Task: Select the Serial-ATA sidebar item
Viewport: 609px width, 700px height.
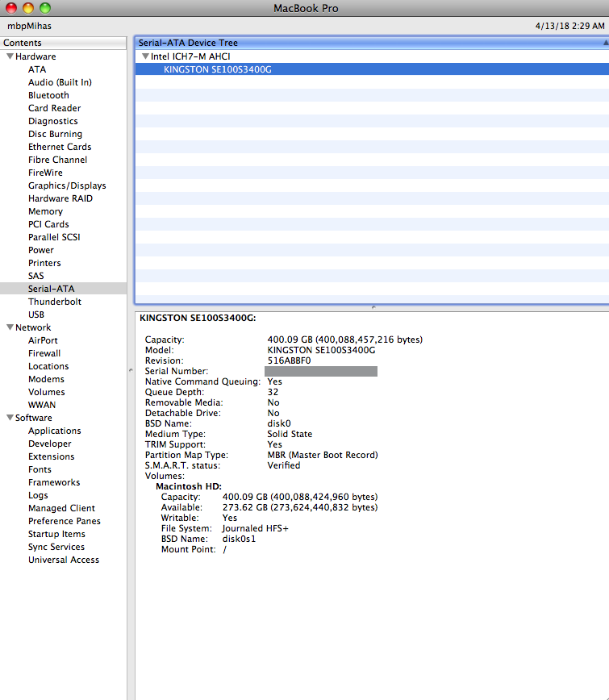Action: [x=64, y=289]
